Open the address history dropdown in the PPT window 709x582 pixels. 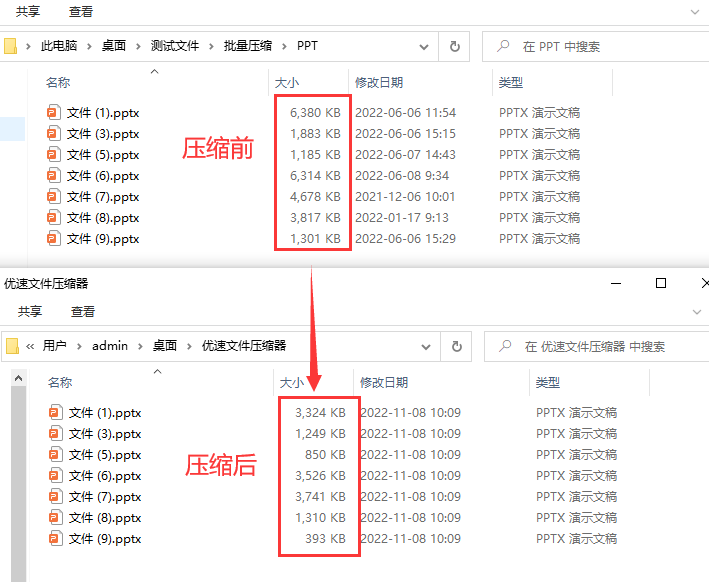[424, 47]
